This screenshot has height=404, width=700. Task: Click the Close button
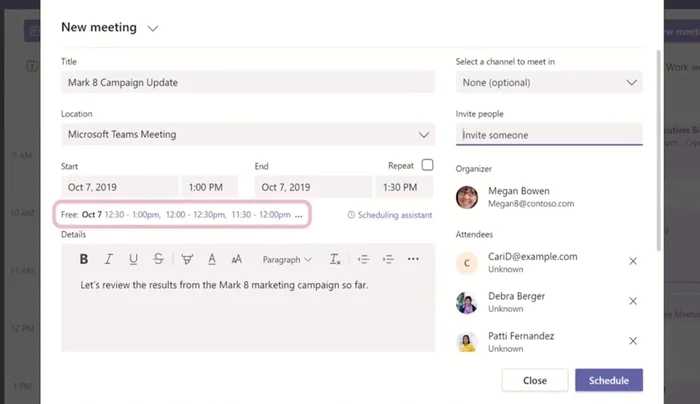[535, 380]
